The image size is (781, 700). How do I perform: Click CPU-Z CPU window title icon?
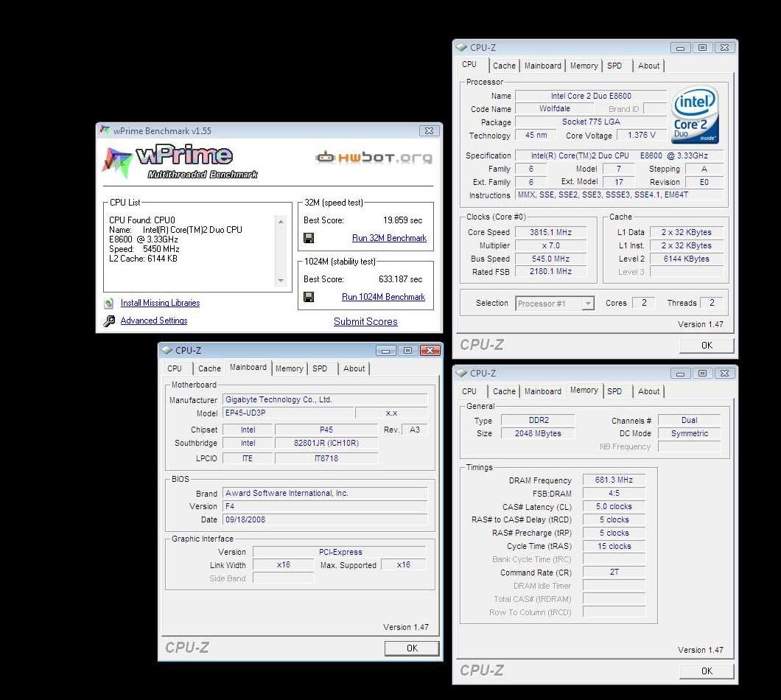(461, 47)
